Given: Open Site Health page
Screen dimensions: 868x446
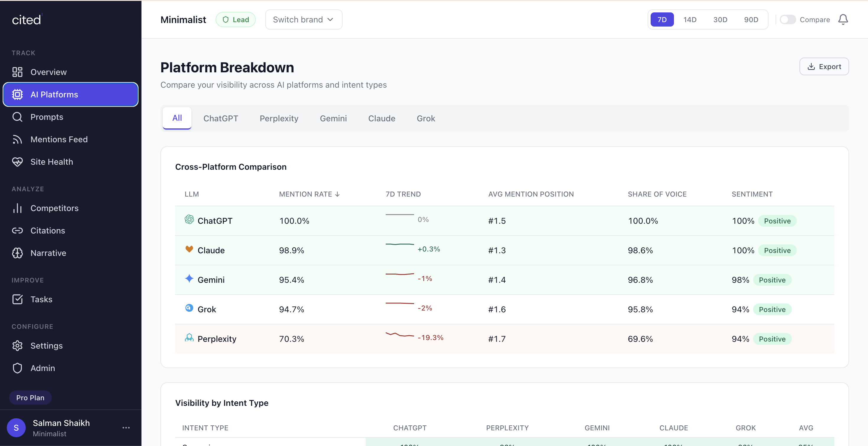Looking at the screenshot, I should pyautogui.click(x=70, y=162).
